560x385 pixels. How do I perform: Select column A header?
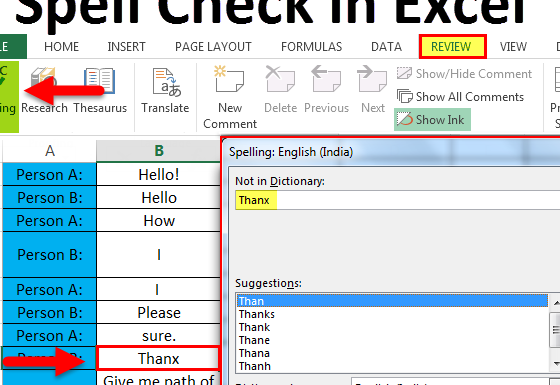tap(50, 151)
